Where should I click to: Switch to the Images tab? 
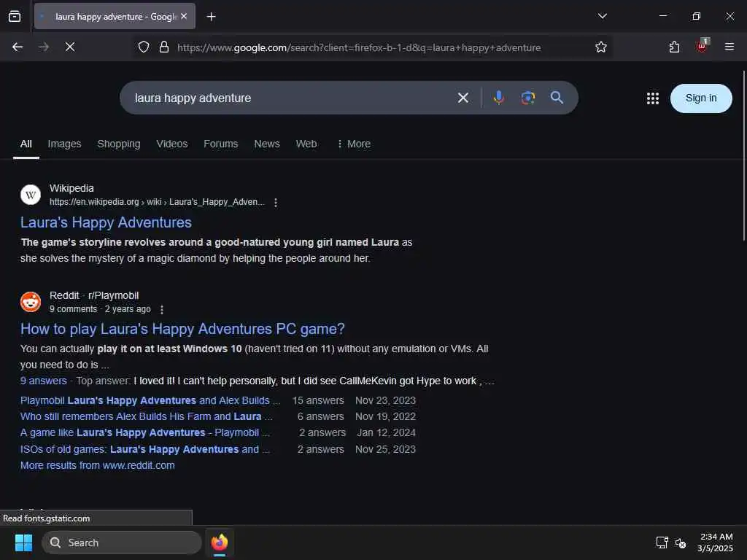point(64,144)
